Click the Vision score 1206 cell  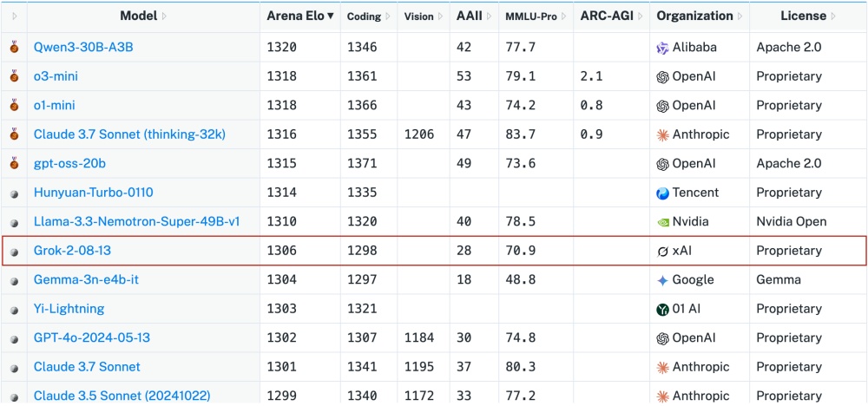tap(420, 134)
